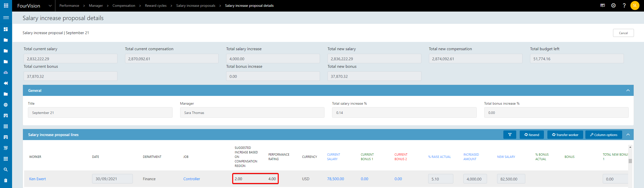The height and width of the screenshot is (188, 644).
Task: Open Column options
Action: point(604,135)
